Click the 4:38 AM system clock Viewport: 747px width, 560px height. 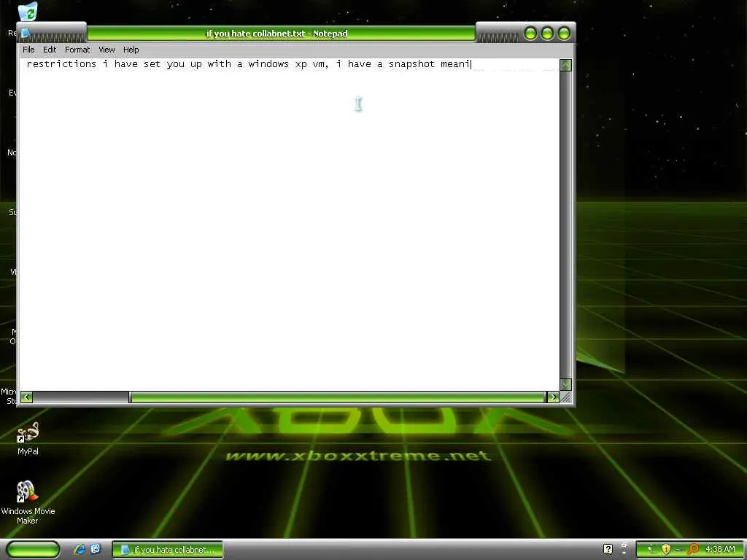(x=720, y=549)
